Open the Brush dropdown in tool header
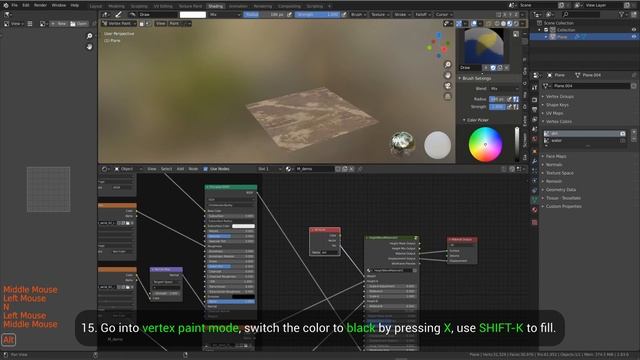The height and width of the screenshot is (360, 640). [x=358, y=15]
